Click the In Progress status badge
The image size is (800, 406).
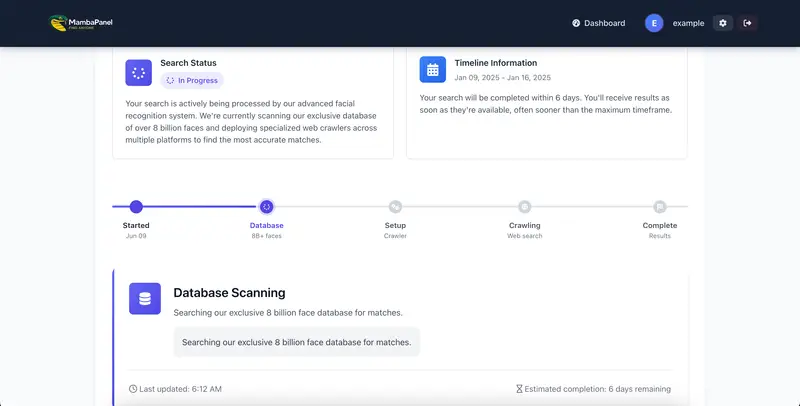coord(192,81)
